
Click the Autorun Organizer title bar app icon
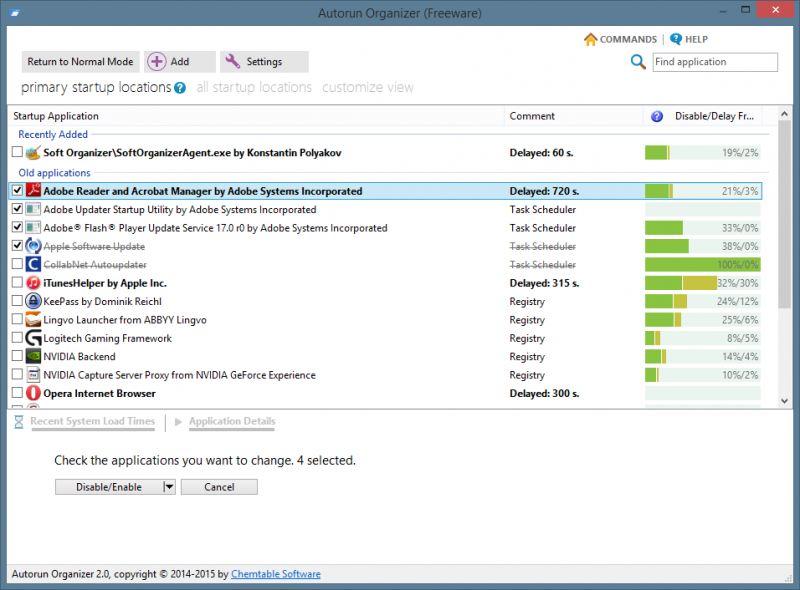15,13
